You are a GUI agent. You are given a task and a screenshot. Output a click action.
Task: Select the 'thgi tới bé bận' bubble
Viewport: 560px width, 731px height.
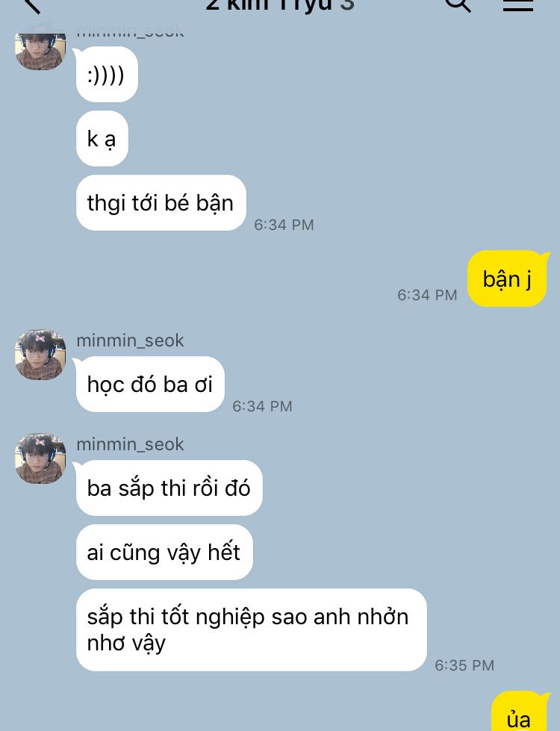point(161,203)
